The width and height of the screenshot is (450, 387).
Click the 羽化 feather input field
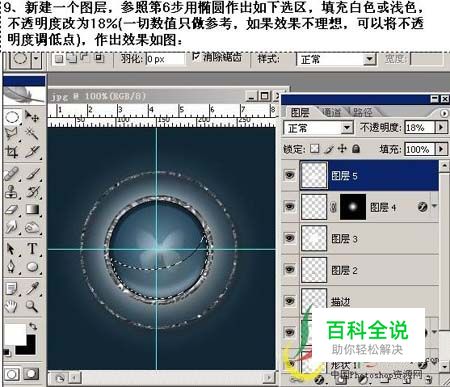tap(165, 59)
